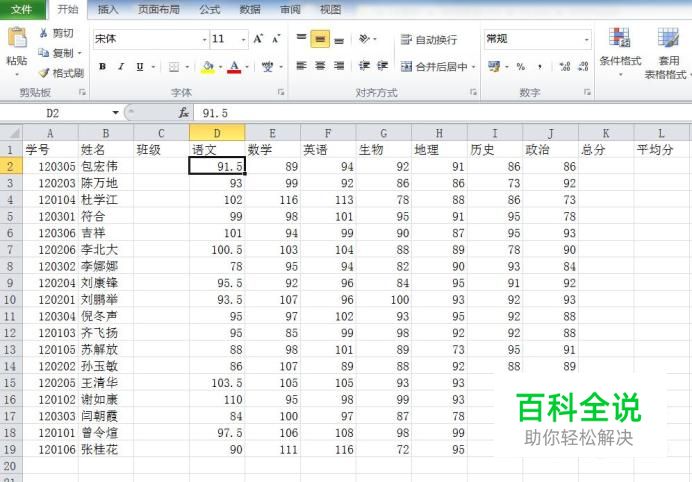This screenshot has width=692, height=482.
Task: Decrease decimal places
Action: 583,67
